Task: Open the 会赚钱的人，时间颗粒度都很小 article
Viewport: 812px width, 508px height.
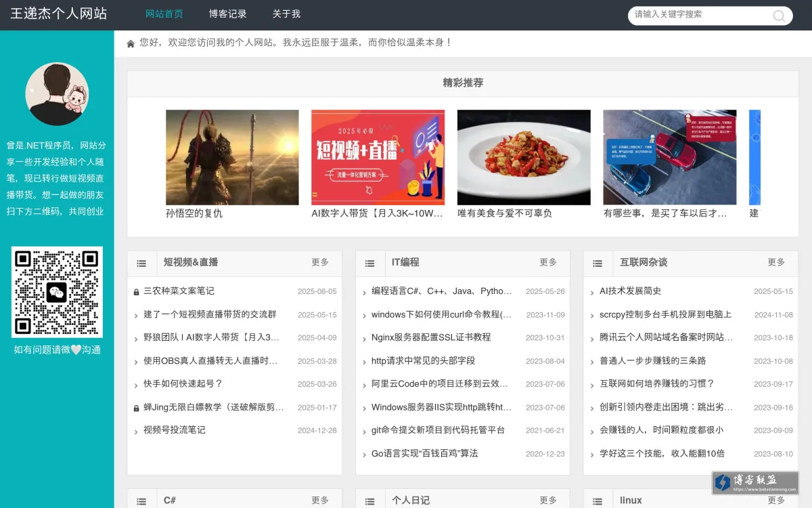Action: pos(662,430)
